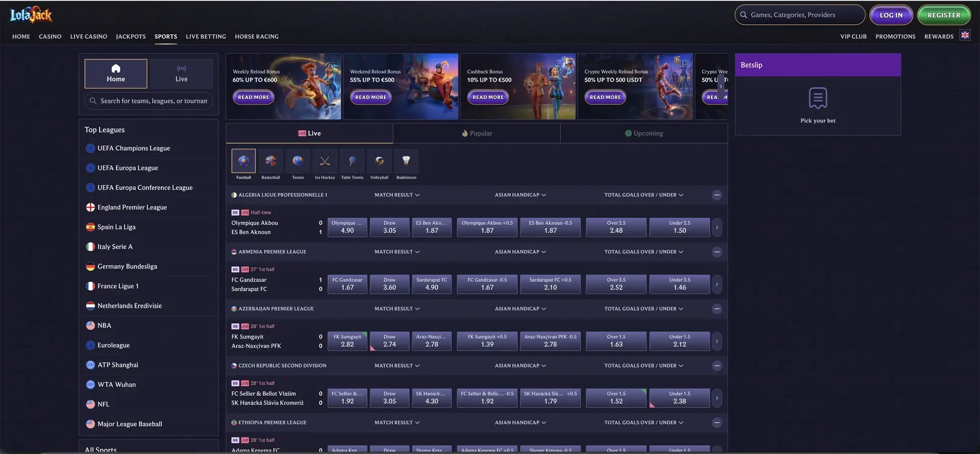Open Match Result dropdown for Algeria league
980x454 pixels.
(397, 195)
